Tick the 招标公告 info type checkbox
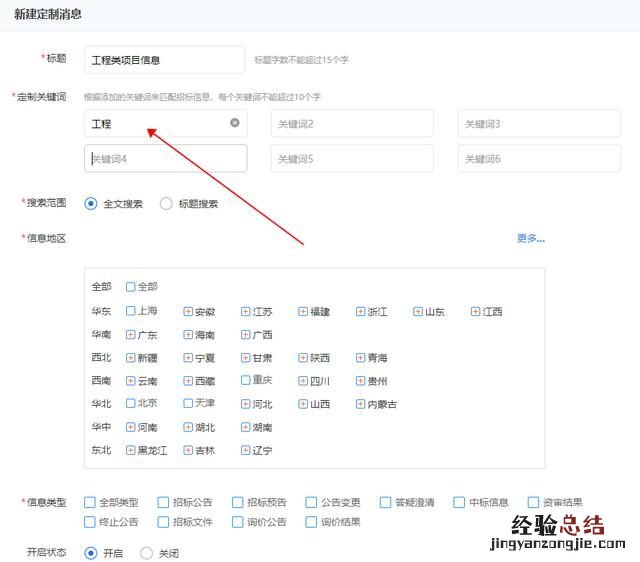 tap(163, 502)
